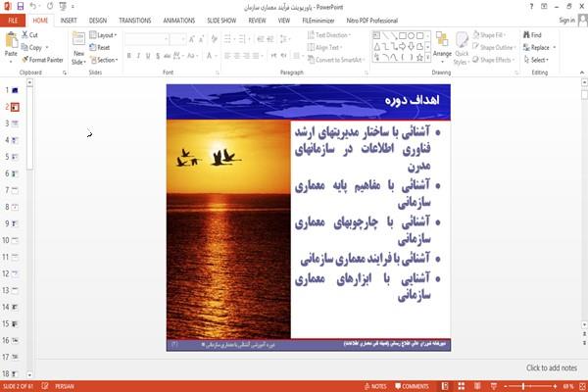The height and width of the screenshot is (392, 588).
Task: Click the zoom slider handle
Action: tap(523, 386)
